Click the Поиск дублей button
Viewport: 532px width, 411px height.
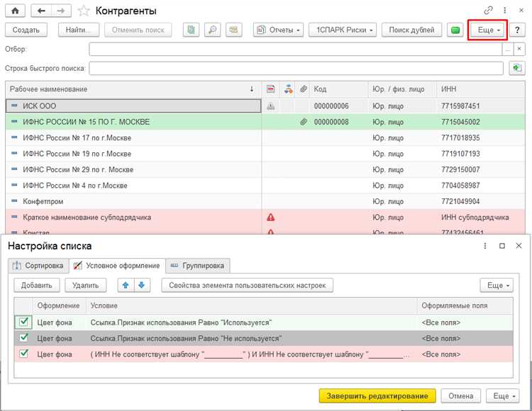(411, 30)
